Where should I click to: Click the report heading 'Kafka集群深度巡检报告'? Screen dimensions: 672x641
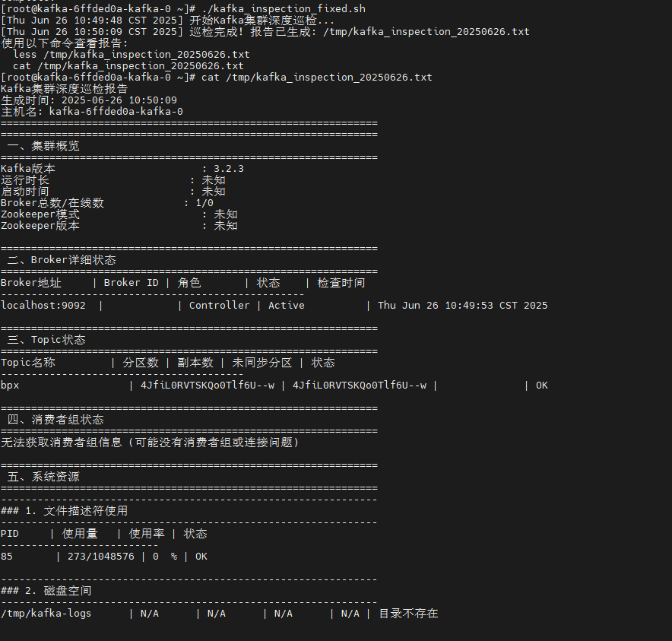pyautogui.click(x=65, y=89)
